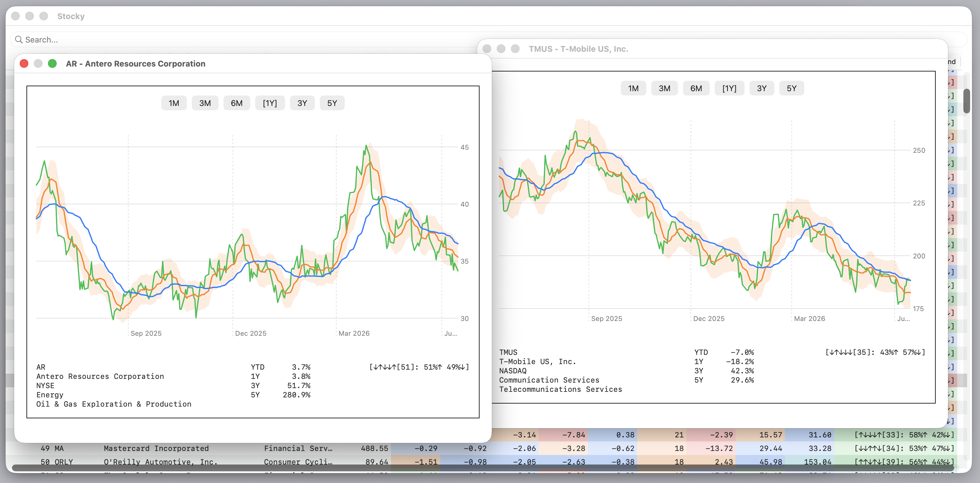The width and height of the screenshot is (980, 483).
Task: Switch TMUS chart to 3Y range
Action: [762, 88]
